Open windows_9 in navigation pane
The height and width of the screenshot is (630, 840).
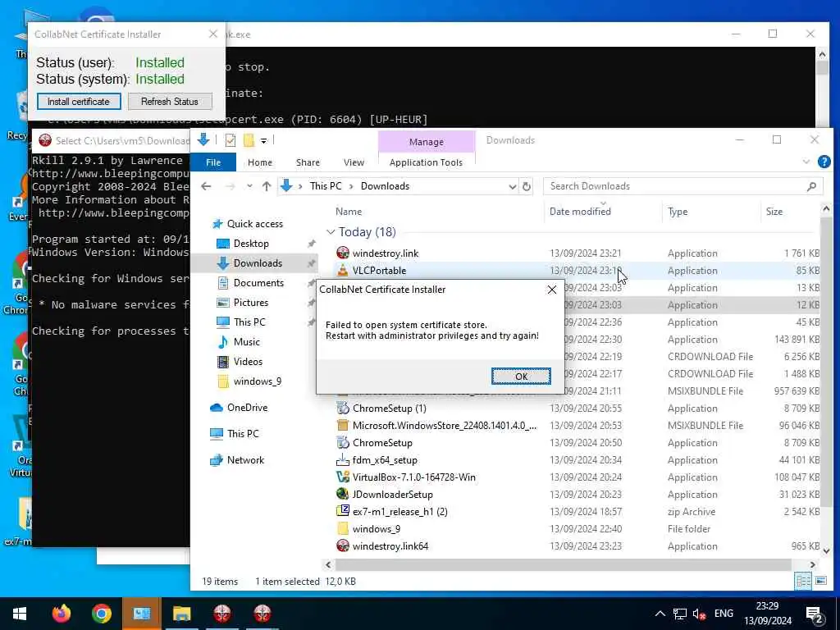point(257,381)
